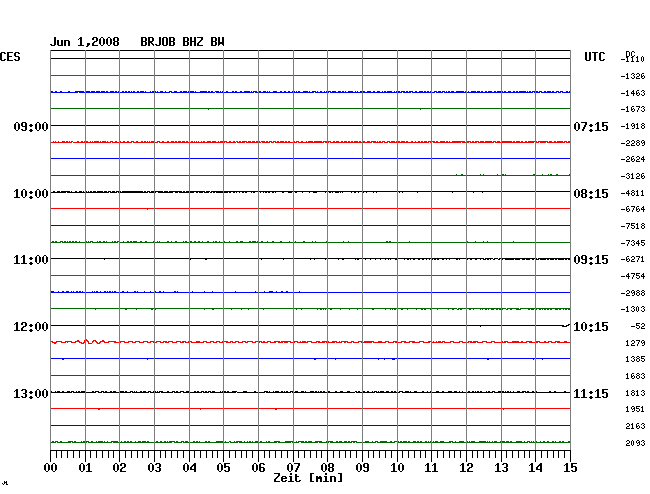
Task: Select the 09:15 UTC time label
Action: click(x=591, y=260)
